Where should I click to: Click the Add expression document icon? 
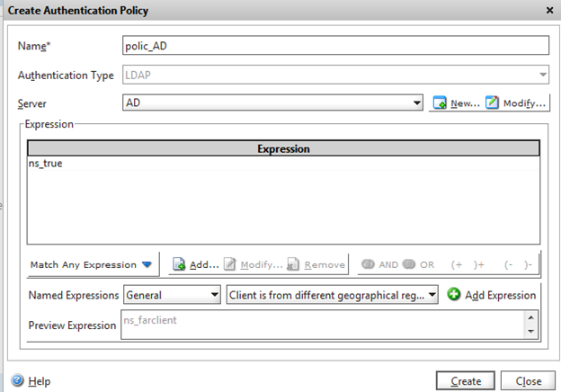(179, 264)
